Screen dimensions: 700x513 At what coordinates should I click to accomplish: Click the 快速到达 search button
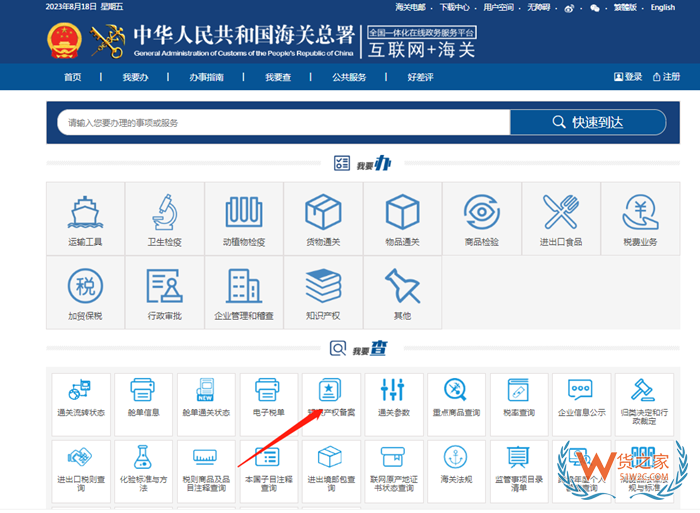(588, 122)
